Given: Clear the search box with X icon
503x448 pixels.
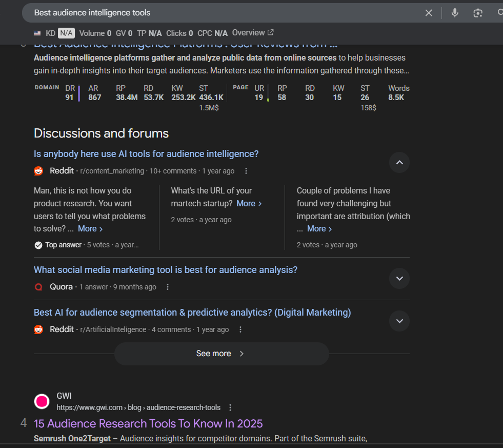Looking at the screenshot, I should click(429, 13).
